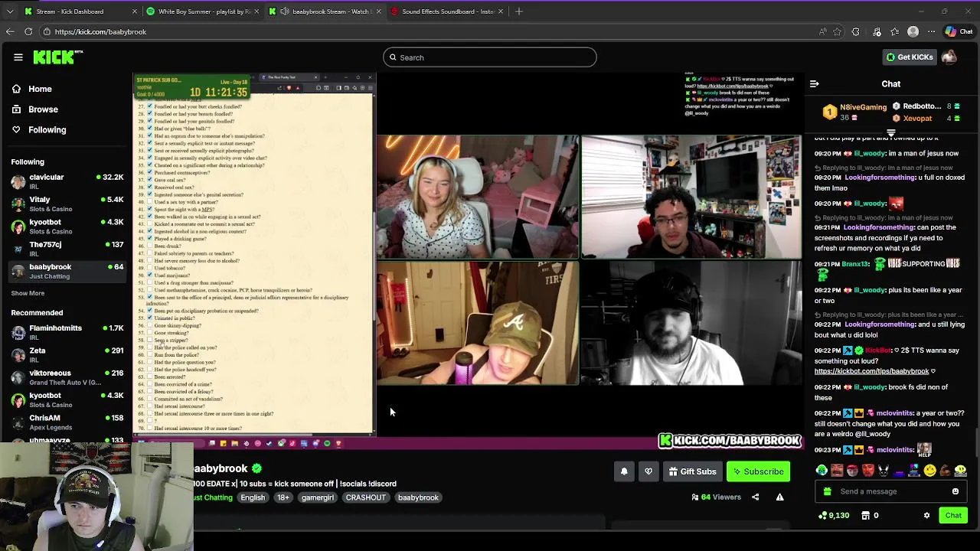
Task: Click the Get KICKs button
Action: point(910,57)
